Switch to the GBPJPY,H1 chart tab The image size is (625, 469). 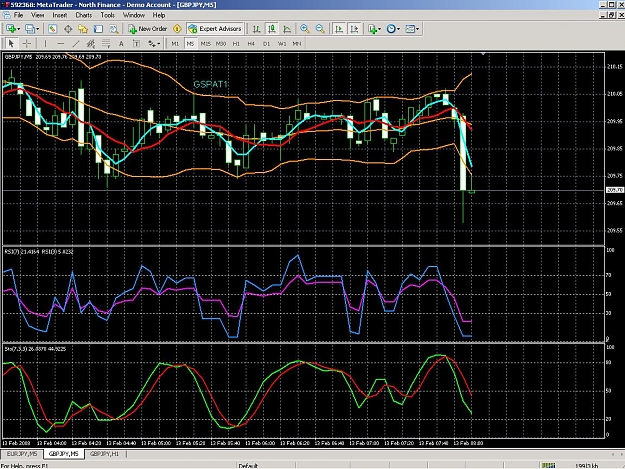[104, 454]
